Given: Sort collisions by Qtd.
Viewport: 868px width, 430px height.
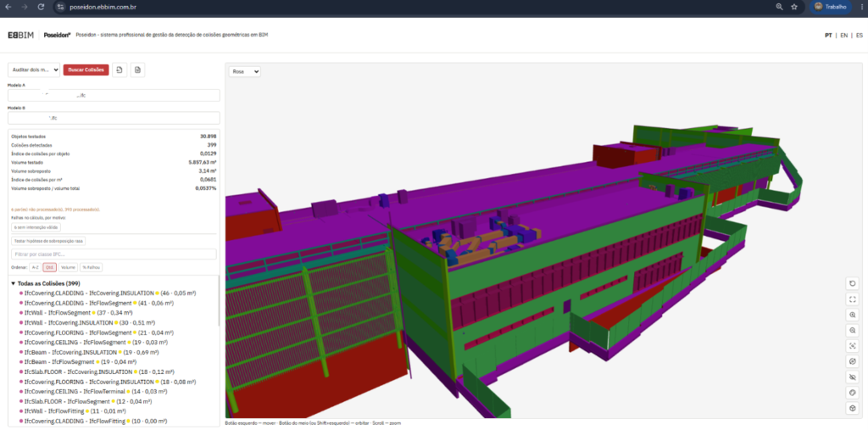Looking at the screenshot, I should 50,267.
